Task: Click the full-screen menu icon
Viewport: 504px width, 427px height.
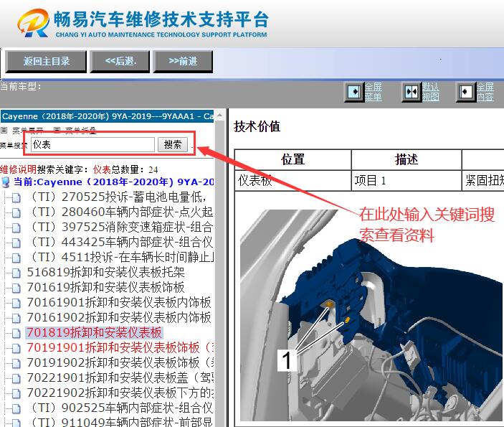Action: click(x=354, y=92)
